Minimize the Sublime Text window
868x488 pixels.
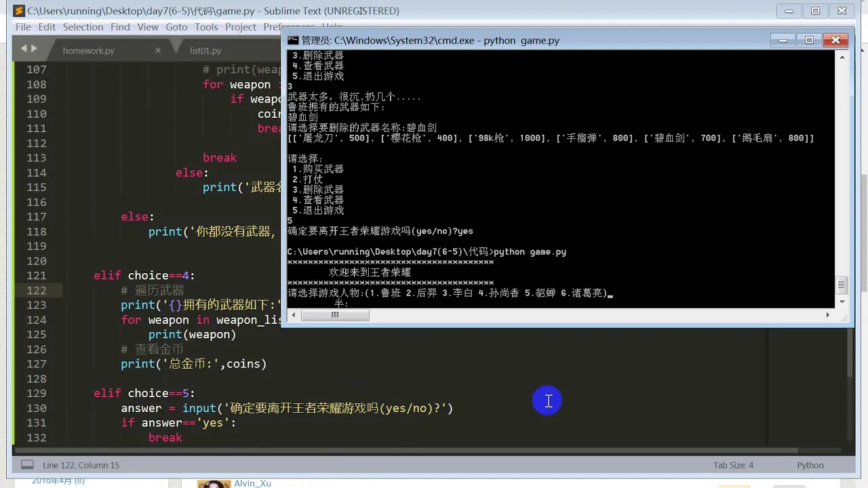pyautogui.click(x=789, y=11)
